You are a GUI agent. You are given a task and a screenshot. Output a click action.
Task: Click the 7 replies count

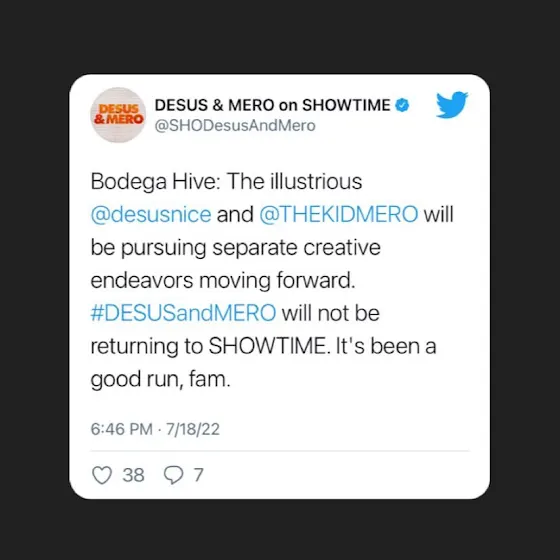tap(199, 475)
